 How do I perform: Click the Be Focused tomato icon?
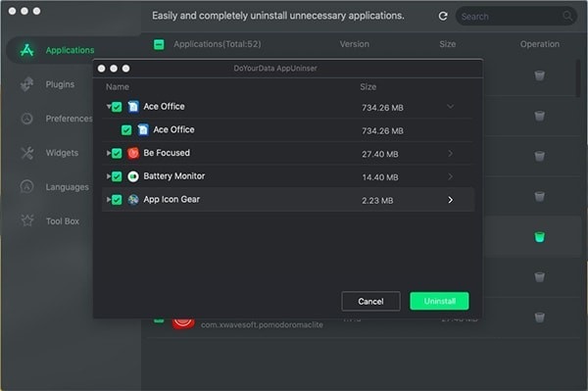point(133,153)
